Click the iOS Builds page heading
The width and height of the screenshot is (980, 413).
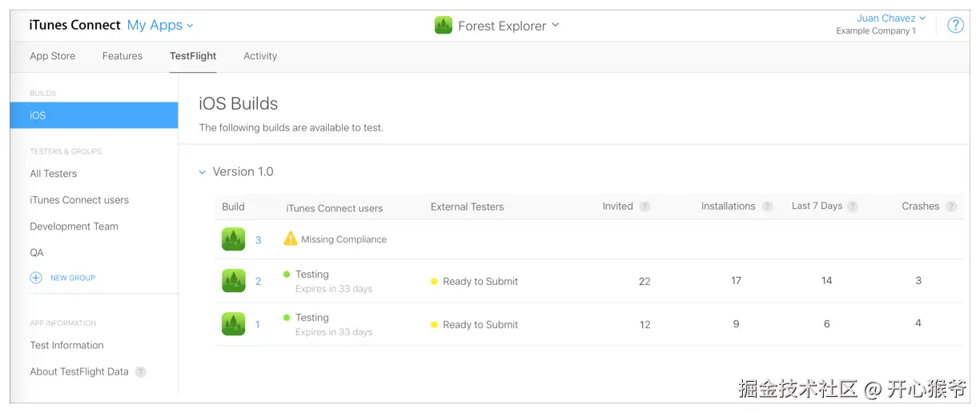[x=239, y=103]
